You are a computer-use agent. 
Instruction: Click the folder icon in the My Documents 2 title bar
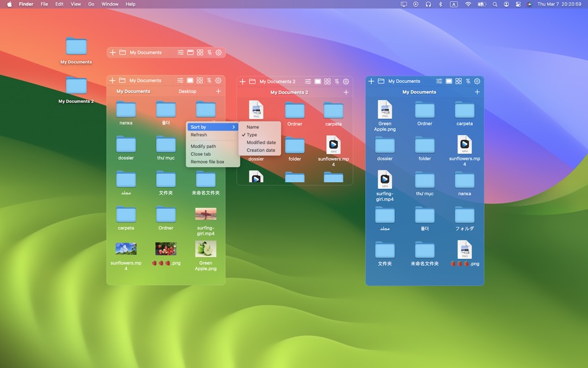coord(253,82)
